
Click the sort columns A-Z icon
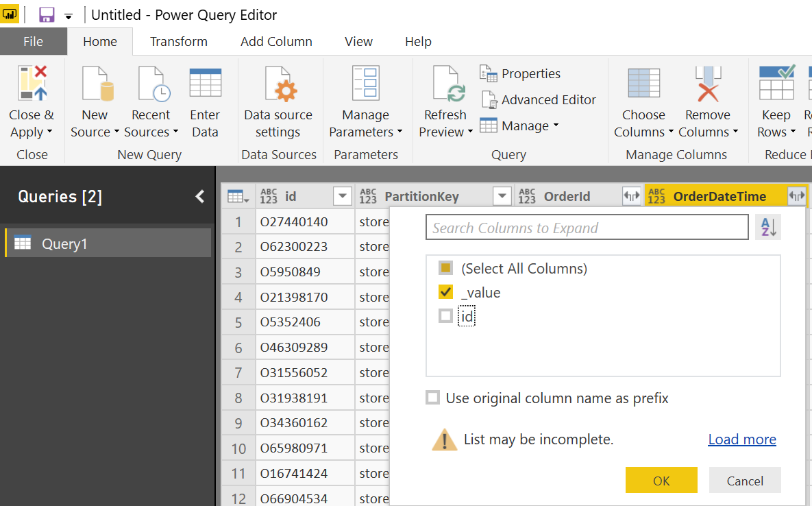click(769, 228)
